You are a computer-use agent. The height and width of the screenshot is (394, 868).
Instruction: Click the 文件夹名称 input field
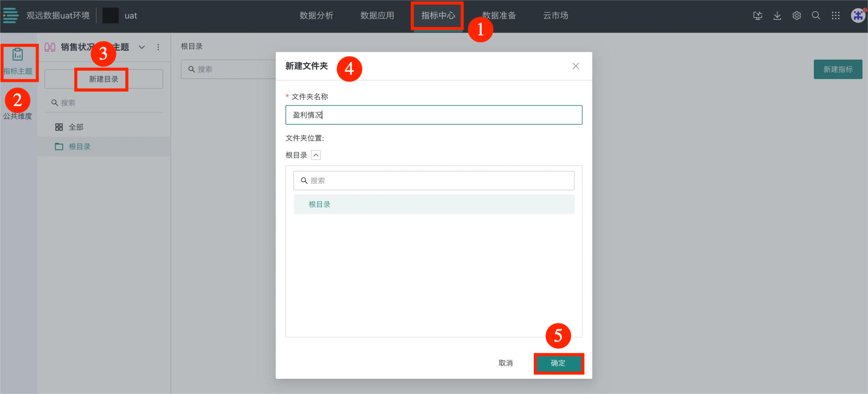point(434,115)
